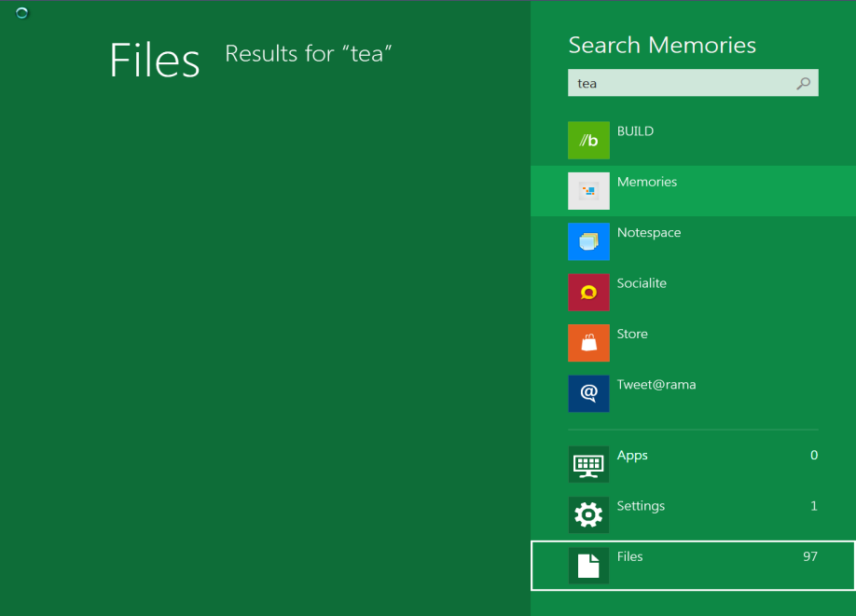Select the Memories app tile icon
The width and height of the screenshot is (856, 616).
click(x=588, y=191)
